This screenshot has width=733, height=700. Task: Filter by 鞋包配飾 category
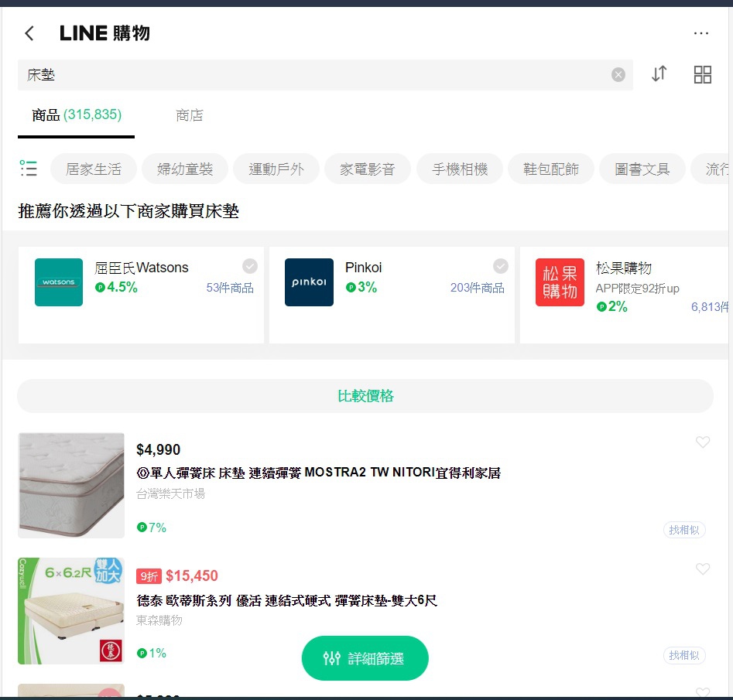pyautogui.click(x=550, y=169)
